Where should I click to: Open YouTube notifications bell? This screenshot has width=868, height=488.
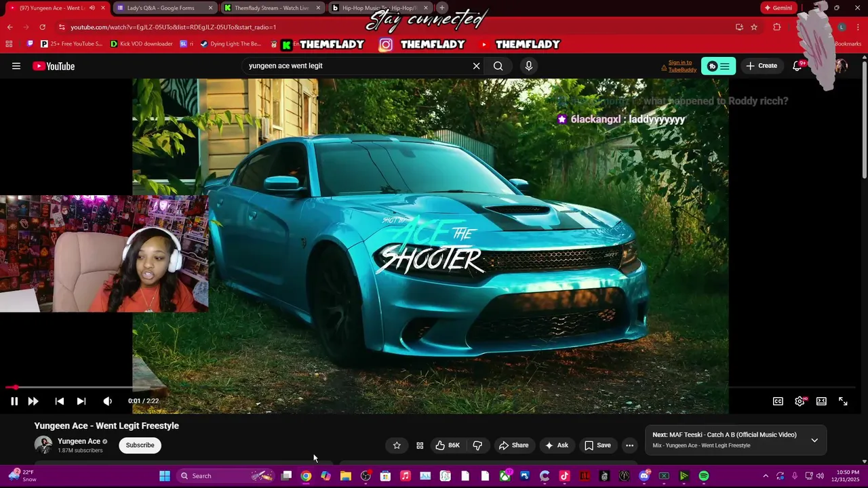[797, 66]
